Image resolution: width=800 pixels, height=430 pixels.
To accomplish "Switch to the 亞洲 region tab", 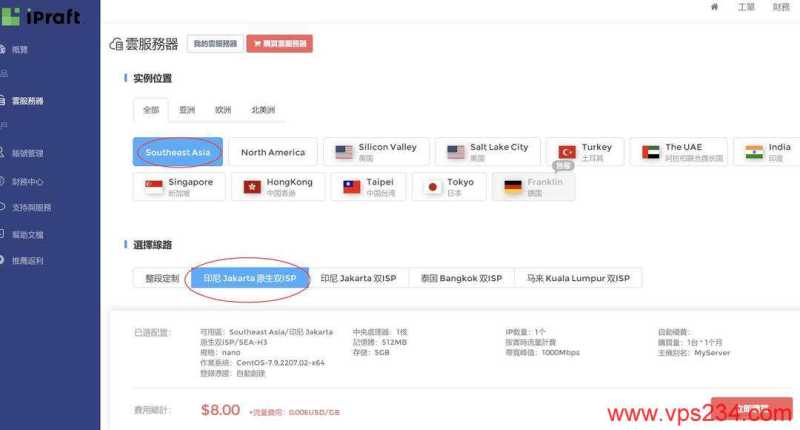I will (187, 110).
